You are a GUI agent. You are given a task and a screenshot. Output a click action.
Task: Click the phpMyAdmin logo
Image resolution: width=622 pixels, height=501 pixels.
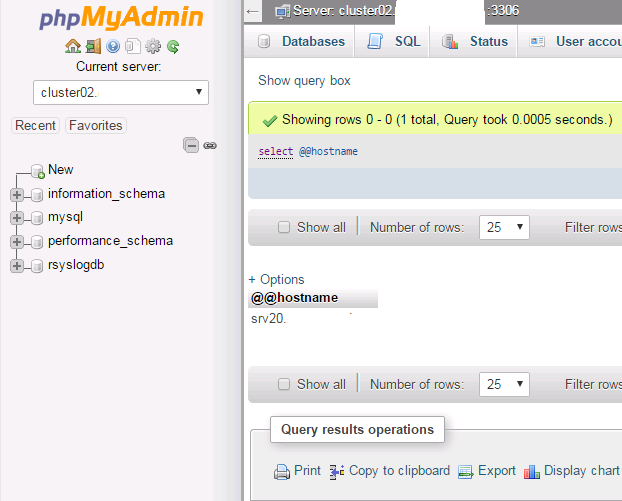[121, 18]
